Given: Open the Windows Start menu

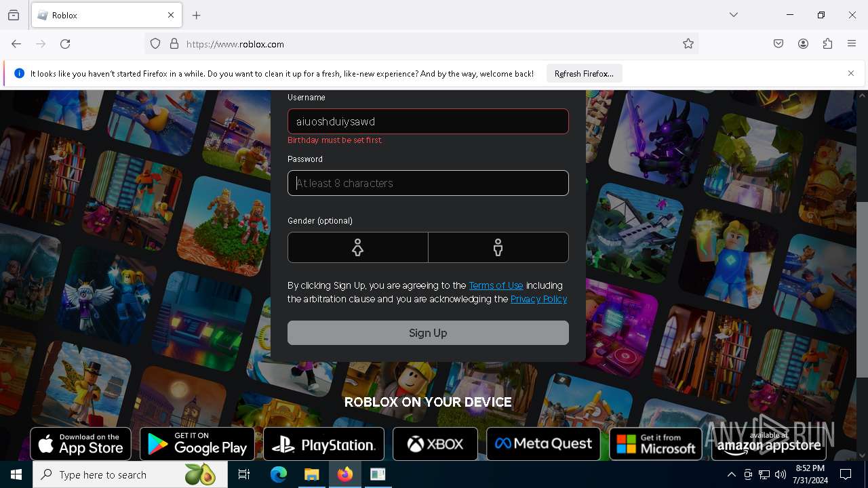Looking at the screenshot, I should [x=16, y=474].
